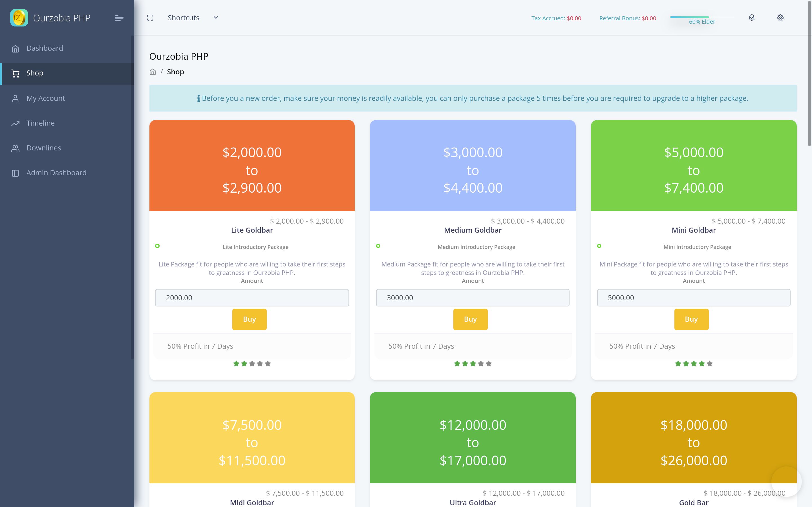This screenshot has height=507, width=812.
Task: Click the chevron next to Shortcuts
Action: click(x=216, y=18)
